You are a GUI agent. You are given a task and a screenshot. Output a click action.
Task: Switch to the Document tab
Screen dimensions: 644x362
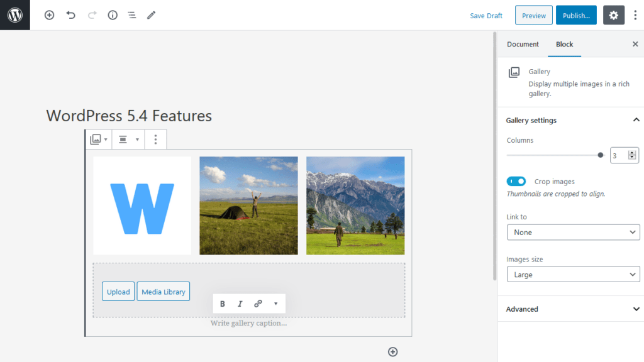coord(523,45)
